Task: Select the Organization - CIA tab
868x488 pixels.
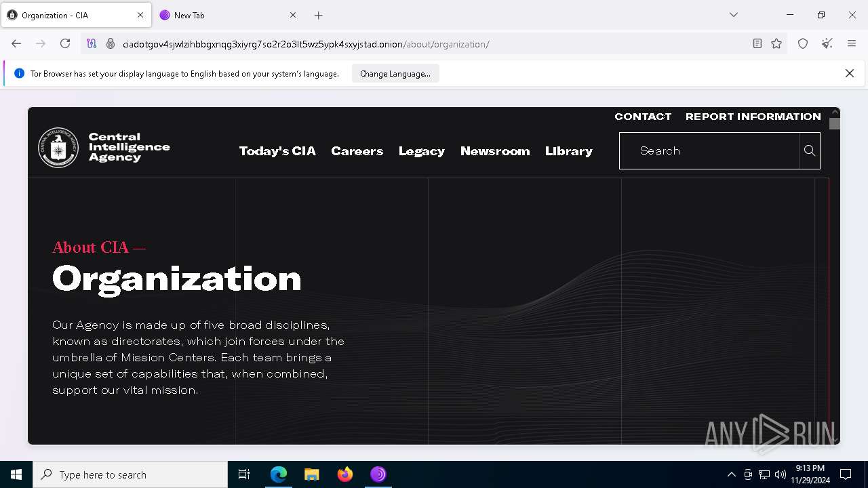Action: tap(75, 15)
